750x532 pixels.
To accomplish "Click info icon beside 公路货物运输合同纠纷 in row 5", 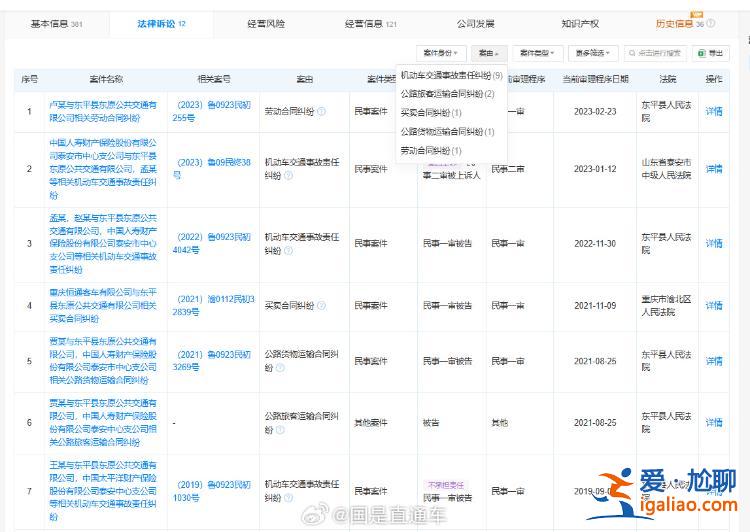I will [280, 367].
